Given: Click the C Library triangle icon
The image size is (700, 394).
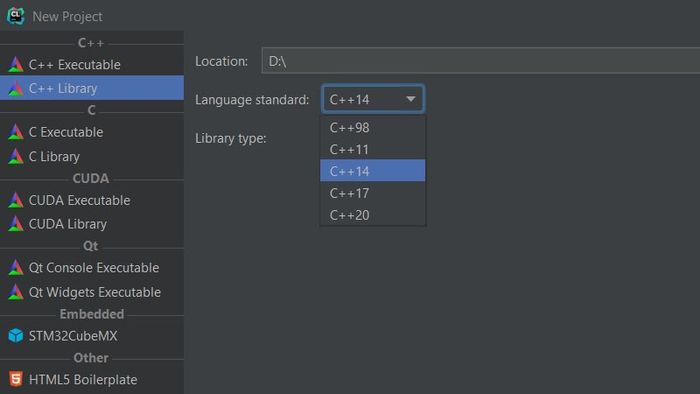Looking at the screenshot, I should (16, 157).
